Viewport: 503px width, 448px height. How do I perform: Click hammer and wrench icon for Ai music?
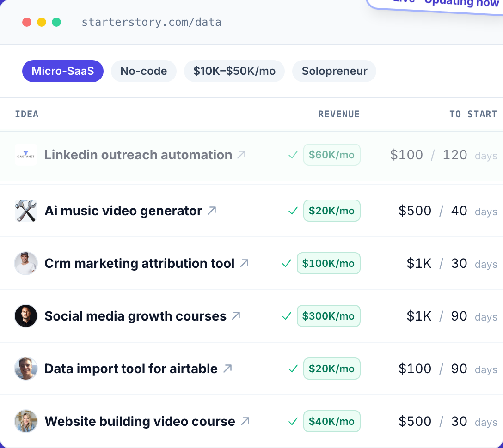[26, 211]
